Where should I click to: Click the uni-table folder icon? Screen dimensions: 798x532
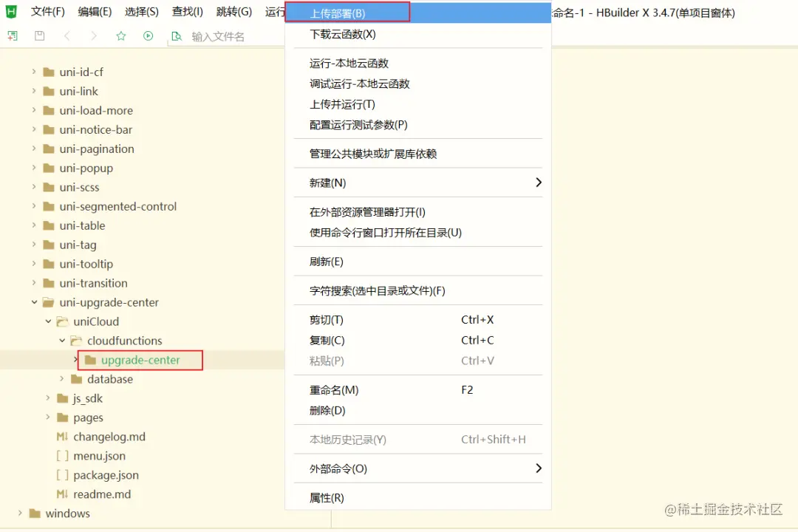pyautogui.click(x=49, y=225)
